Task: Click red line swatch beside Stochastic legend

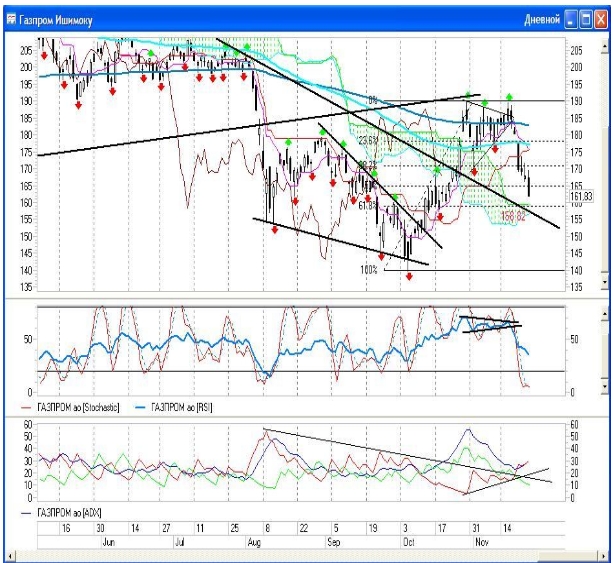Action: [x=26, y=408]
